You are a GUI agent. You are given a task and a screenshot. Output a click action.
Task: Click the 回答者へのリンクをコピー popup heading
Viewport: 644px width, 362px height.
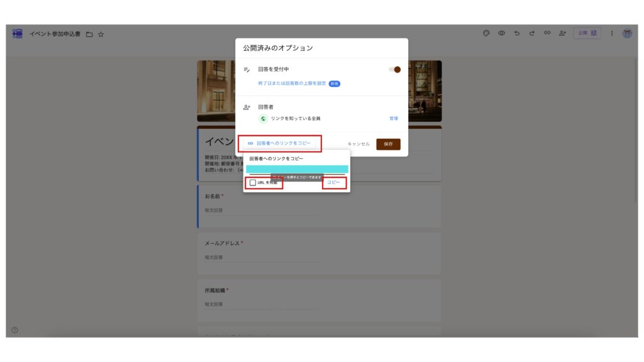(x=276, y=158)
